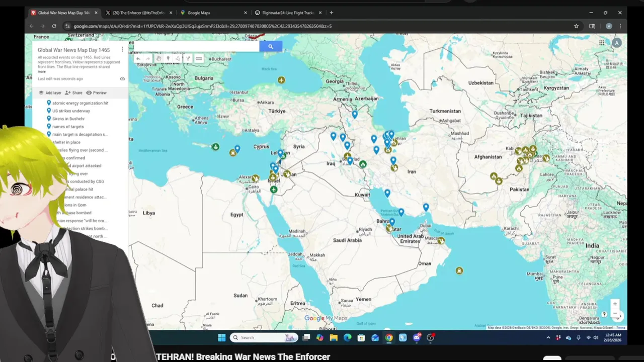Close the Flightradar24 tab
The width and height of the screenshot is (644, 362).
(320, 13)
